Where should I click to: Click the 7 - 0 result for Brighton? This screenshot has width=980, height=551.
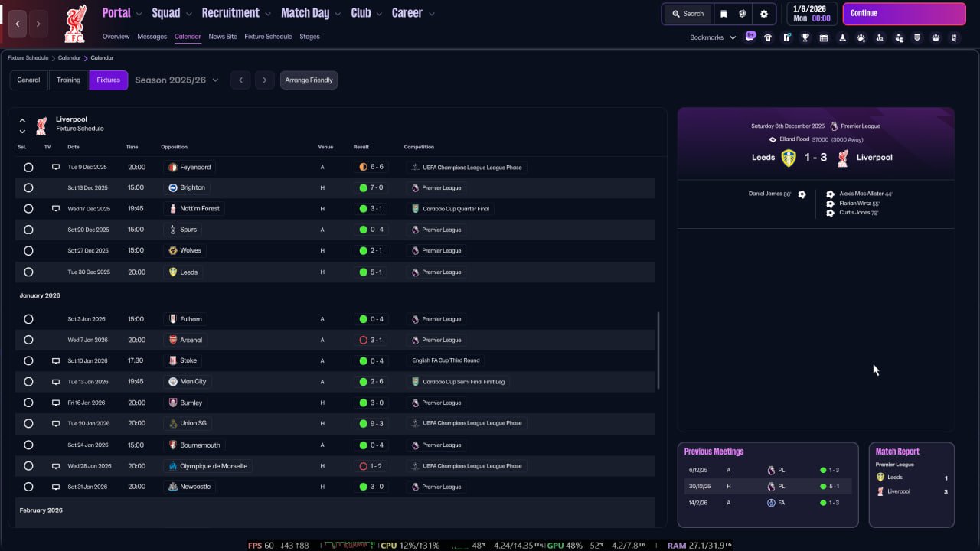click(371, 187)
